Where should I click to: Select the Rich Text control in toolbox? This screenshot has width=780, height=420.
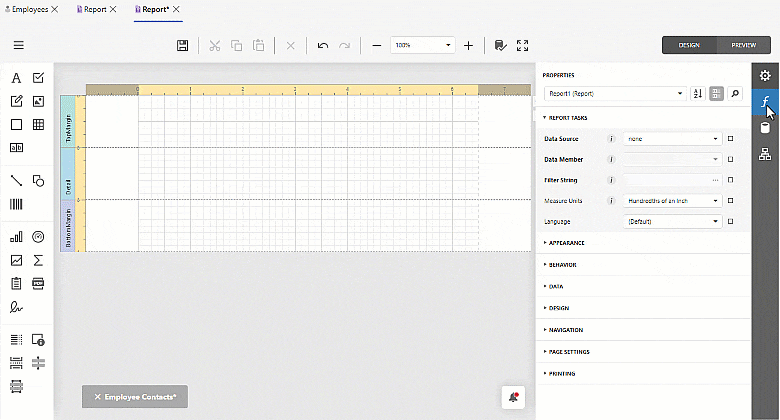tap(16, 101)
